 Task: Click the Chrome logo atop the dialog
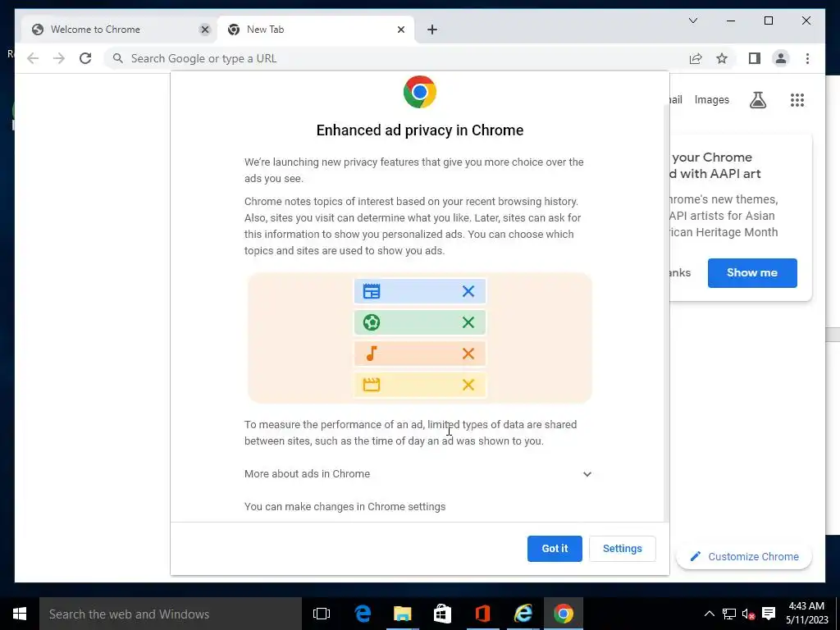click(420, 92)
